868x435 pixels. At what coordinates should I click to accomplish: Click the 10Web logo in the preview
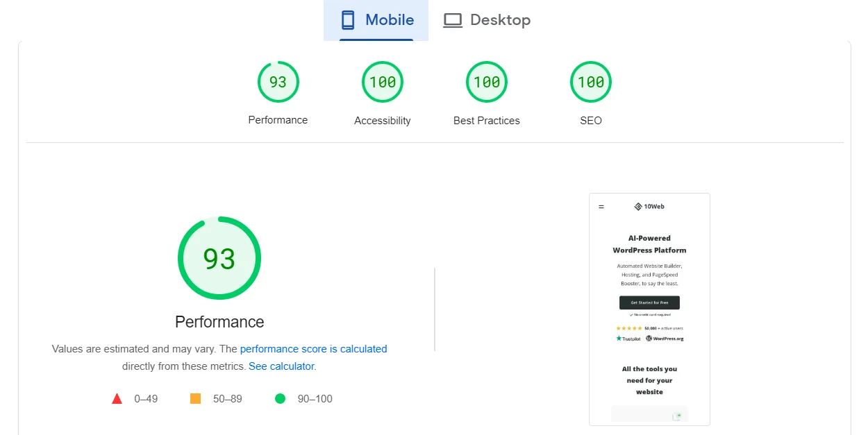pos(649,207)
